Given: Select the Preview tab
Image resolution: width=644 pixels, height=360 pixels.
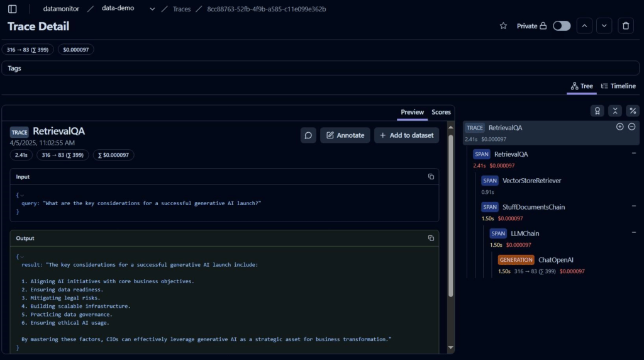Looking at the screenshot, I should [x=412, y=112].
